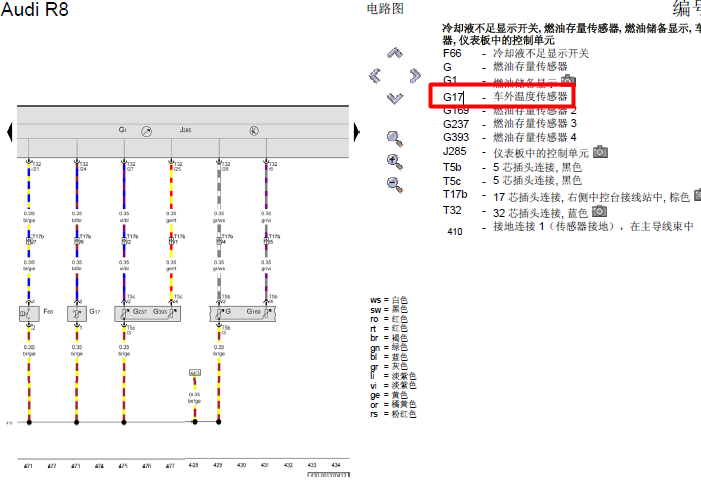Open the T17b 17 芯插头连接 entry
This screenshot has width=701, height=501.
pyautogui.click(x=566, y=196)
